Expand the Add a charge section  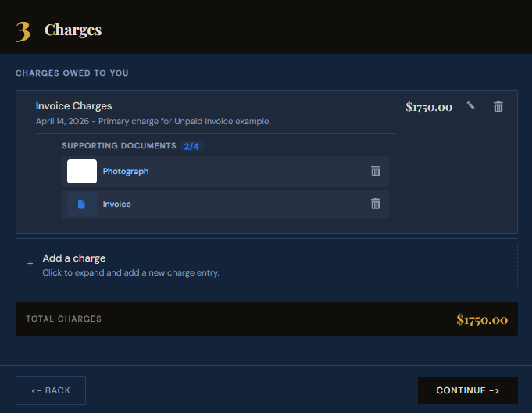266,265
